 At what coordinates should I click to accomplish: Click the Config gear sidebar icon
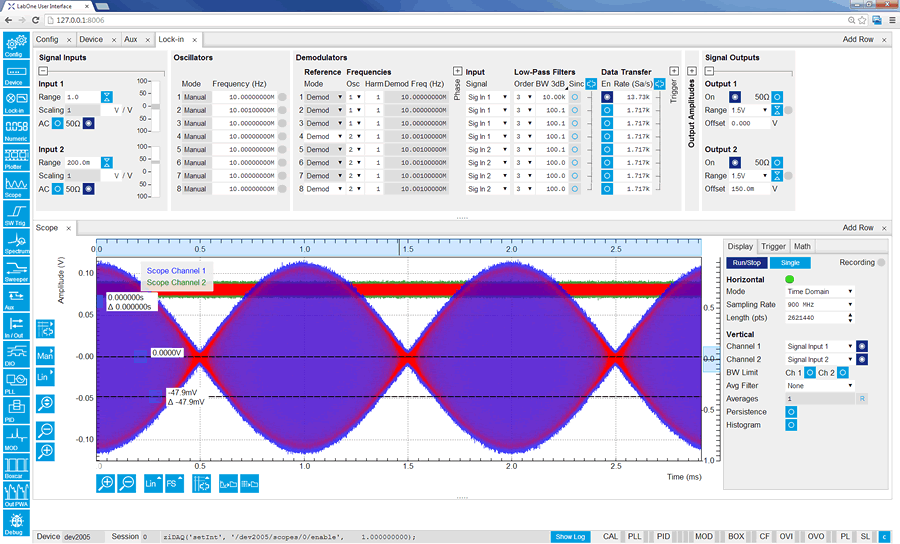tap(15, 43)
